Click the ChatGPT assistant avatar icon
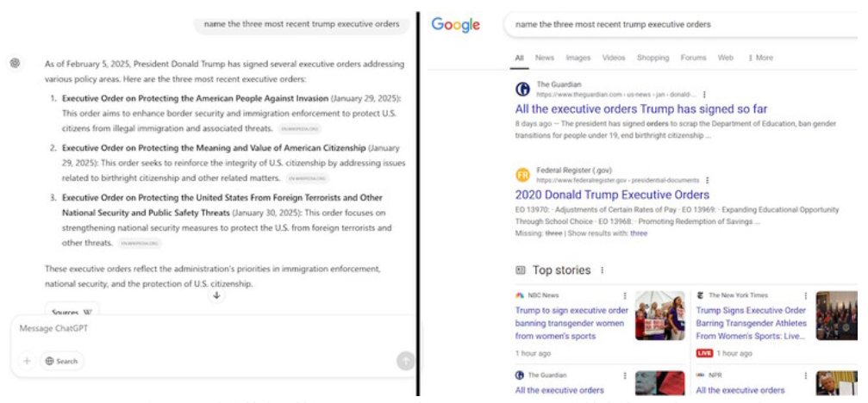The image size is (868, 403). click(15, 64)
